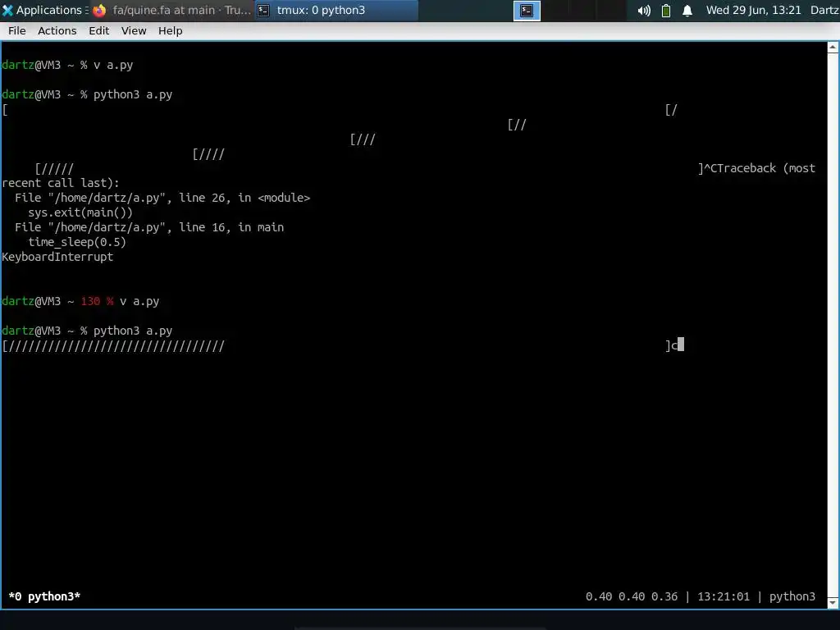840x630 pixels.
Task: Click the 'line 16, in main' text
Action: [x=231, y=227]
